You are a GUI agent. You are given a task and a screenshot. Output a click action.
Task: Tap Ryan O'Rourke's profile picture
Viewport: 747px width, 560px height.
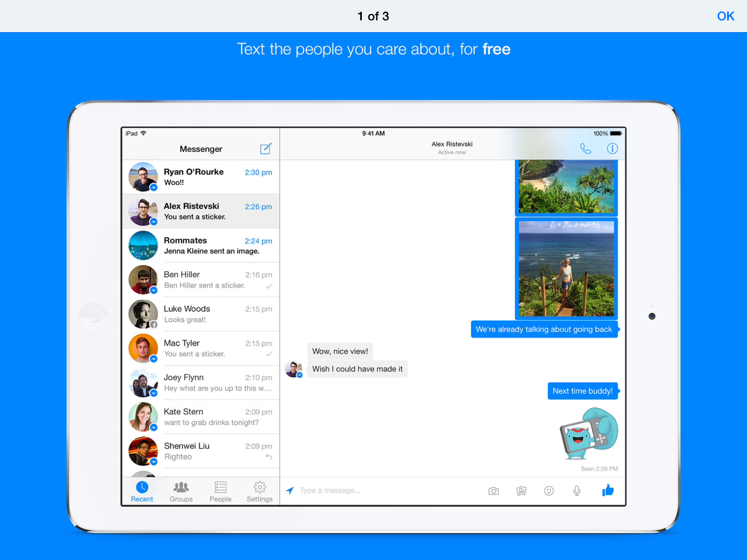(143, 177)
